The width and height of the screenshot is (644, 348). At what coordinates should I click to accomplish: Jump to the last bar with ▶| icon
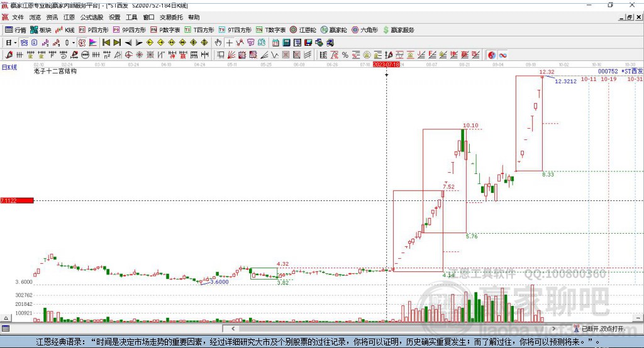tap(117, 43)
